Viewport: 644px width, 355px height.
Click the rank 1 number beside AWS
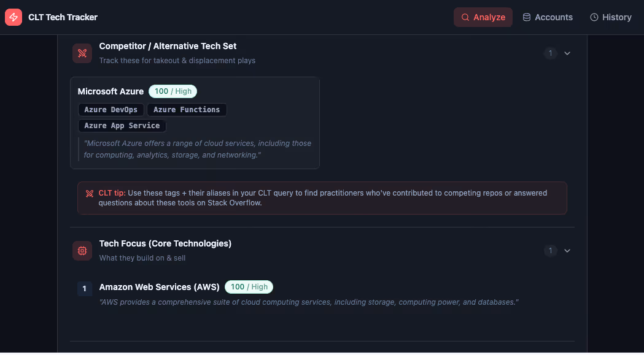tap(85, 289)
